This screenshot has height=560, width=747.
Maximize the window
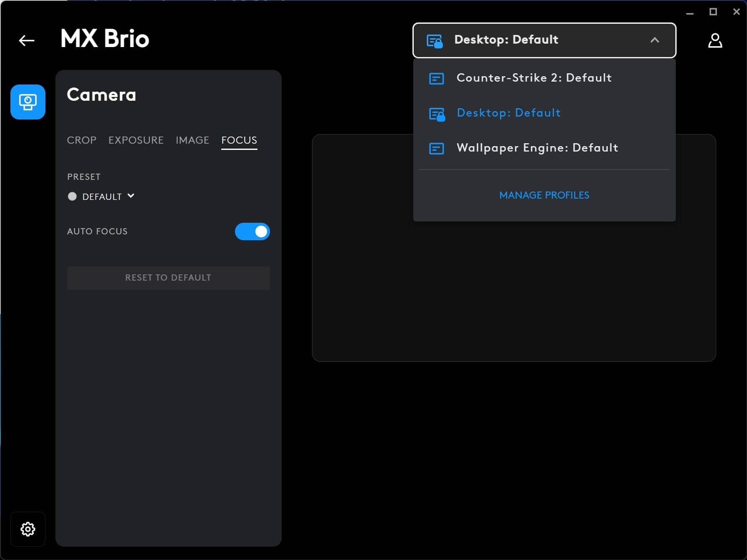tap(713, 12)
